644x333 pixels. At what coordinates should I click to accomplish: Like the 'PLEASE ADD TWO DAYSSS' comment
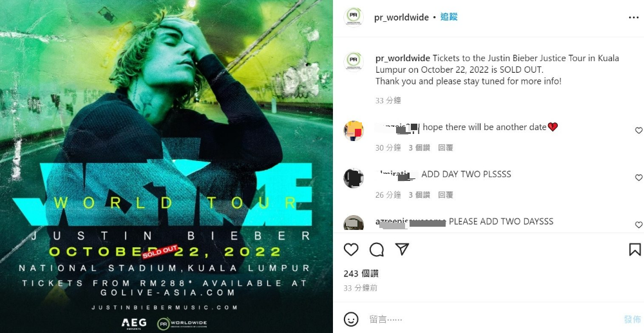[x=639, y=225]
